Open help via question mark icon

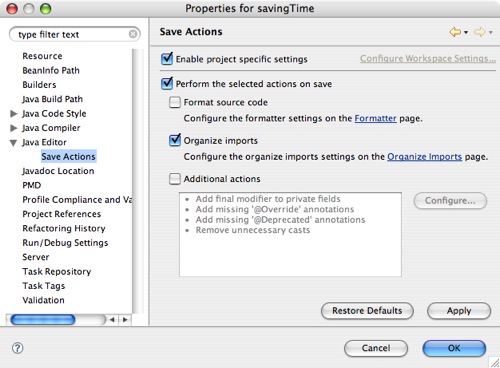coord(17,348)
